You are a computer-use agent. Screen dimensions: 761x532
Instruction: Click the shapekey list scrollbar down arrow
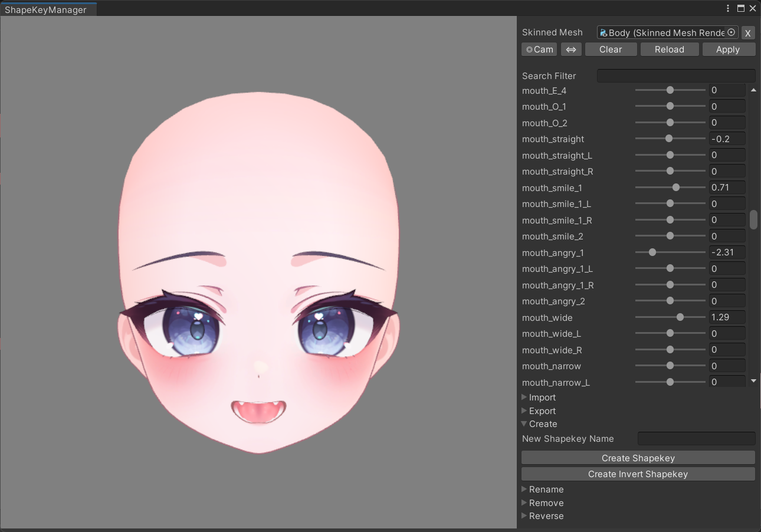753,381
